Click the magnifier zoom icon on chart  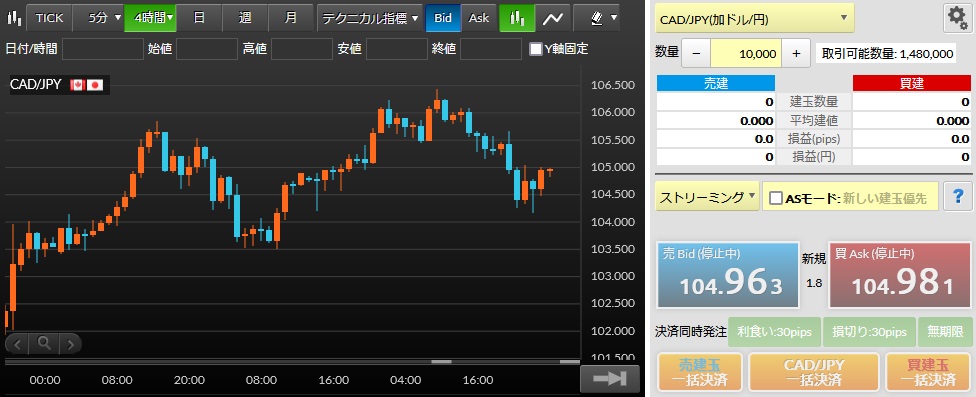tap(44, 343)
